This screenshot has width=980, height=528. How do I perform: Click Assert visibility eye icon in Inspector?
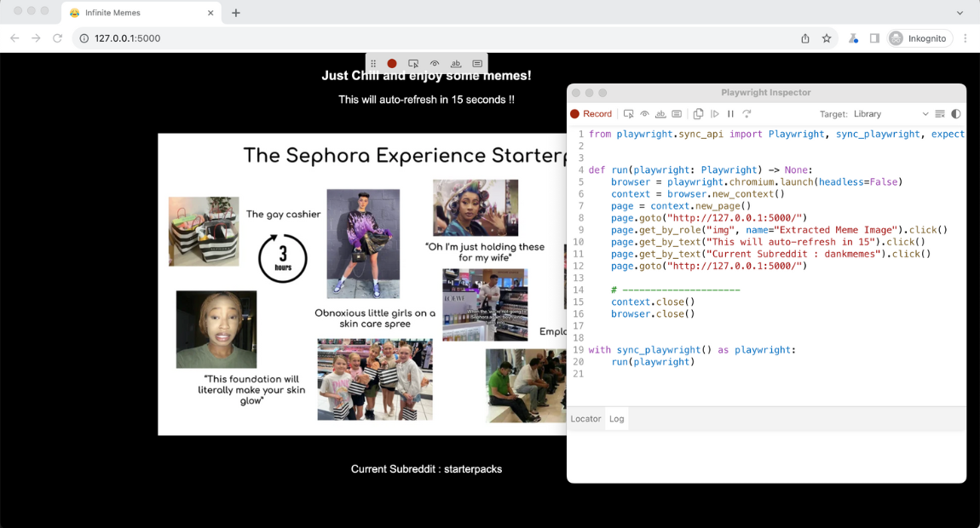(x=645, y=114)
